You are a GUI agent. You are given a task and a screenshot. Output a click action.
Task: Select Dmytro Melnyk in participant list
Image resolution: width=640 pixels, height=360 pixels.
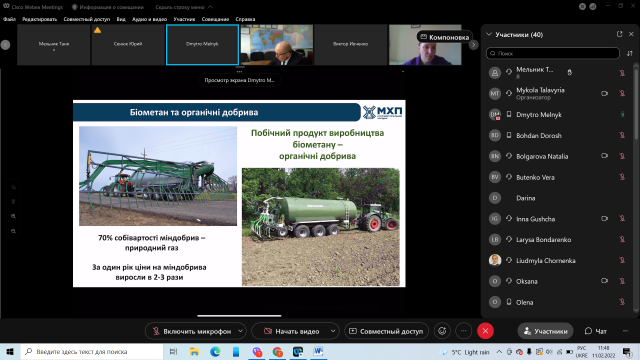[558, 115]
